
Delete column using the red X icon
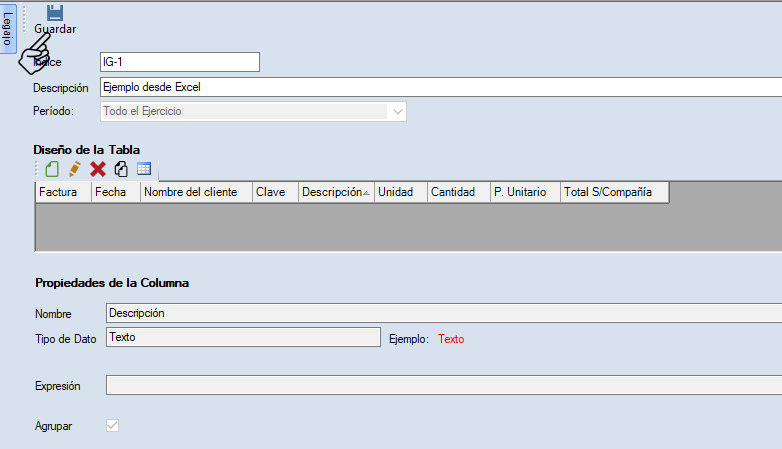pos(98,169)
